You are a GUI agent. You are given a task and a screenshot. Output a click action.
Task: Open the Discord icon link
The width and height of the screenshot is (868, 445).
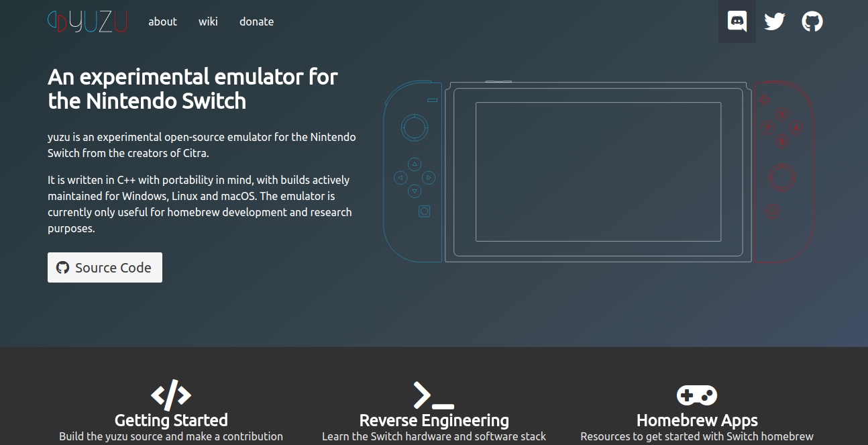[737, 21]
